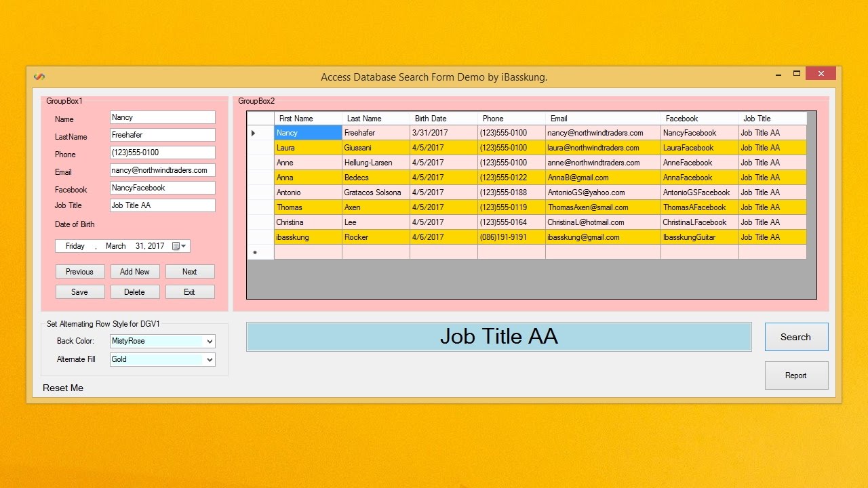Click the Reset Me label
The width and height of the screenshot is (868, 488).
63,388
